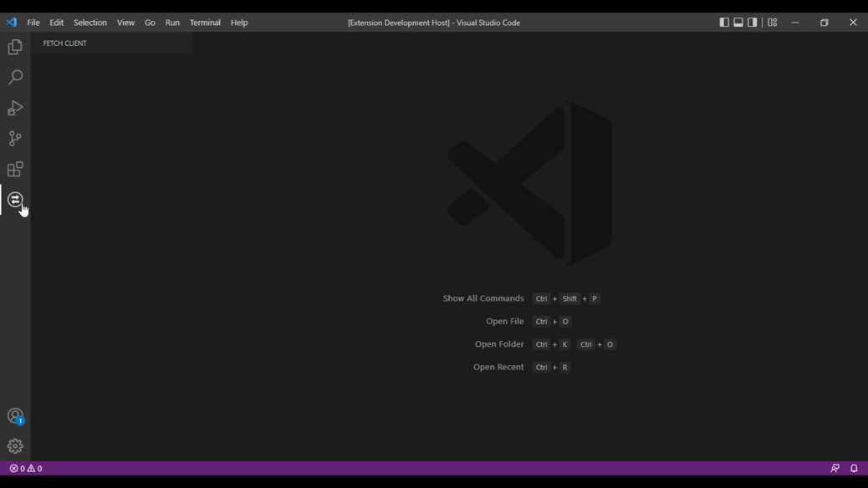This screenshot has height=488, width=868.
Task: Click the VS Code logo in title bar
Action: pos(12,23)
